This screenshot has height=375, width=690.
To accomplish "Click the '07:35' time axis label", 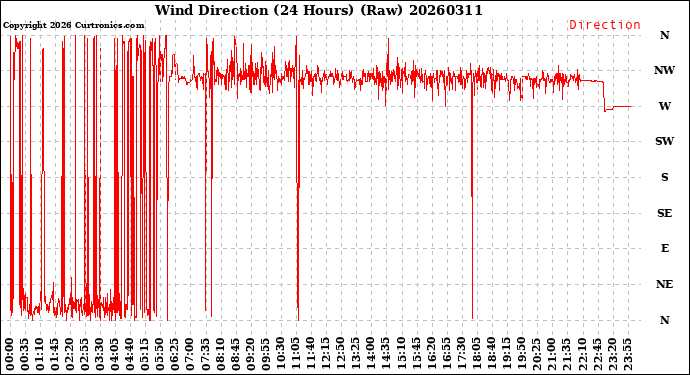I will coord(206,355).
